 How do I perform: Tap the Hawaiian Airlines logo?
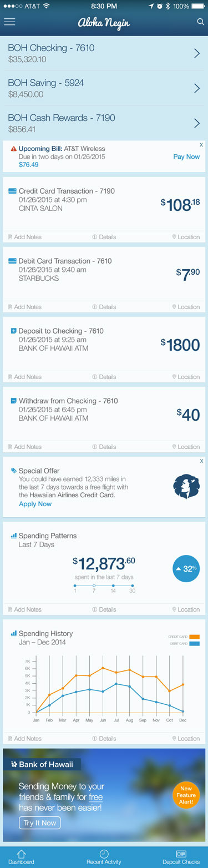[x=186, y=486]
